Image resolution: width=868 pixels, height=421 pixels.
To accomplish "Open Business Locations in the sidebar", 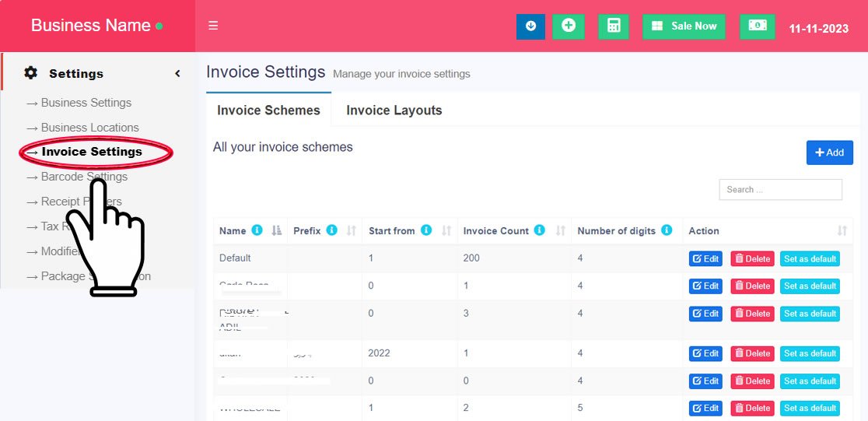I will pyautogui.click(x=89, y=128).
